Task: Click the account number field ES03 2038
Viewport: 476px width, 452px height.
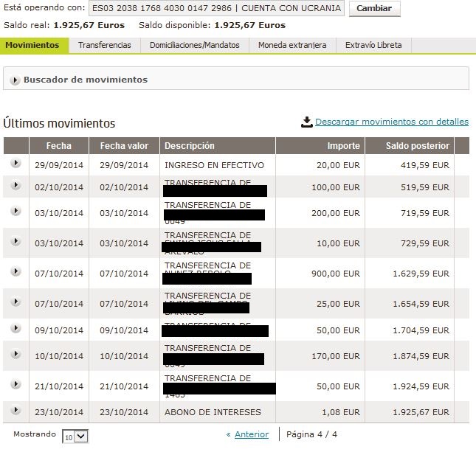Action: (x=216, y=9)
